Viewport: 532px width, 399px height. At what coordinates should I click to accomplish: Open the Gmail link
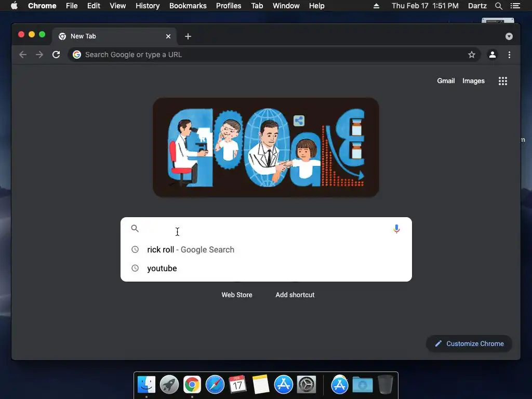(x=446, y=81)
